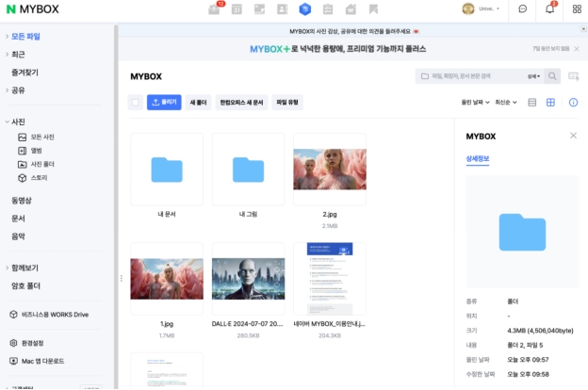Viewport: 588px width, 390px height.
Task: Expand the 최근 section
Action: pos(8,55)
